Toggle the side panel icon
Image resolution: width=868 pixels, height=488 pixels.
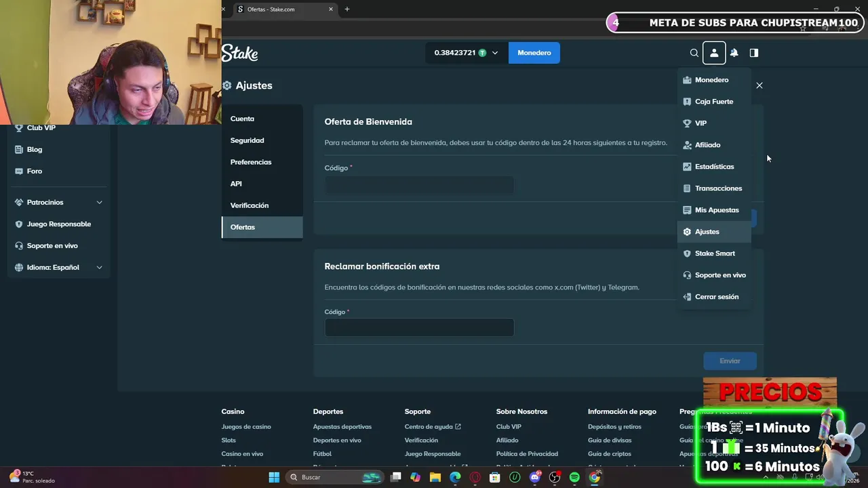click(753, 53)
